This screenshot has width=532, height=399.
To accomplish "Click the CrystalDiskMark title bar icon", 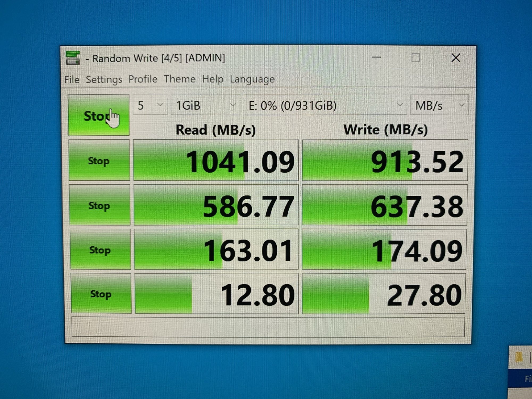I will (73, 58).
